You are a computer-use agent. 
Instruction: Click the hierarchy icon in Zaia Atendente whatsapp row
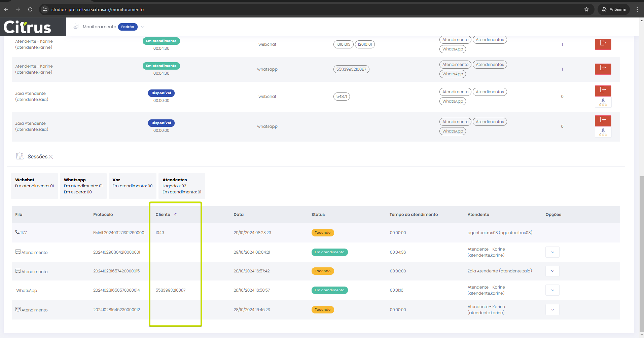click(x=603, y=132)
